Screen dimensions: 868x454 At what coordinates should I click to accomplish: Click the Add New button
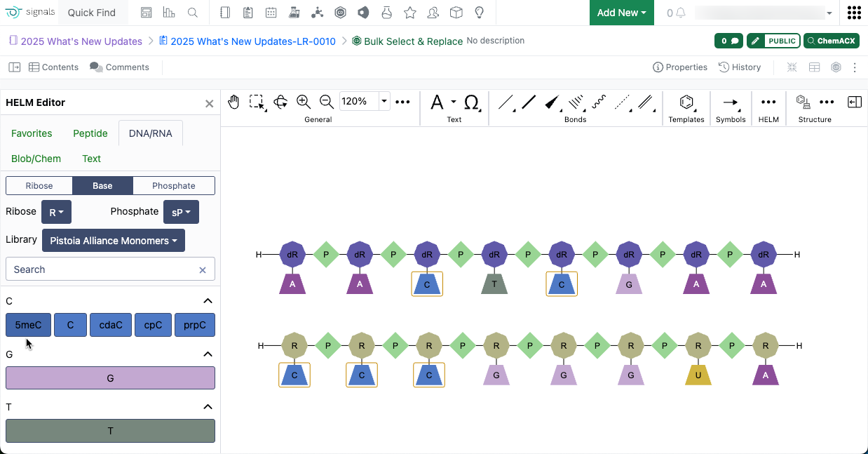621,13
